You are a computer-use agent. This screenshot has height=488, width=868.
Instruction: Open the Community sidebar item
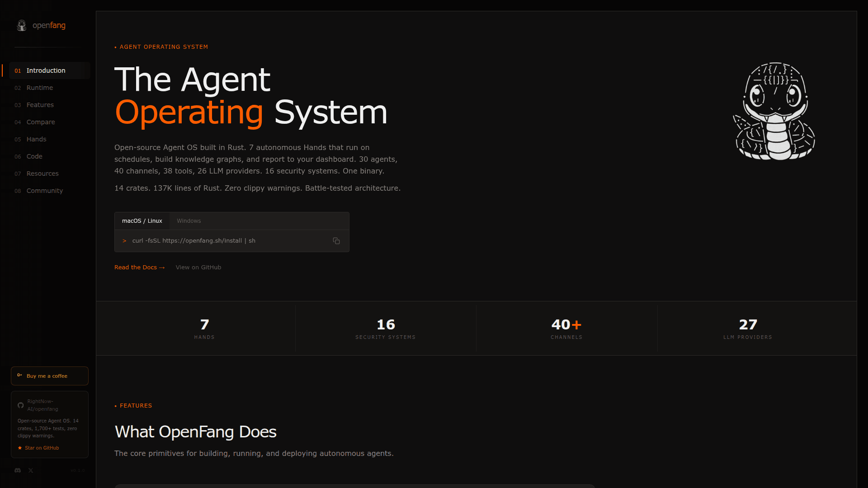coord(45,191)
